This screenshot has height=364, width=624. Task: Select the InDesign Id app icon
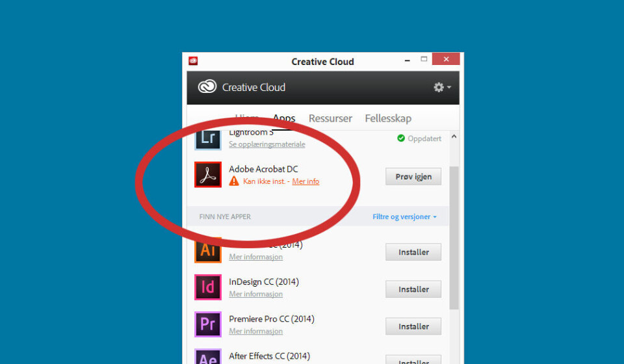click(x=208, y=287)
